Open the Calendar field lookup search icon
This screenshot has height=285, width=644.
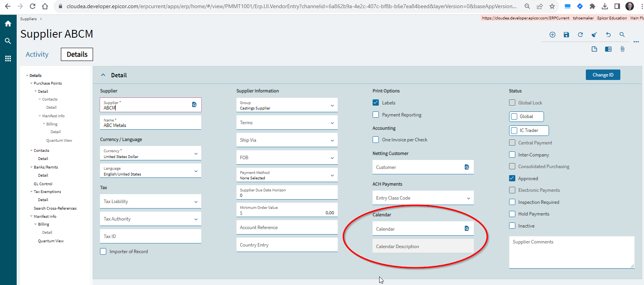tap(467, 228)
